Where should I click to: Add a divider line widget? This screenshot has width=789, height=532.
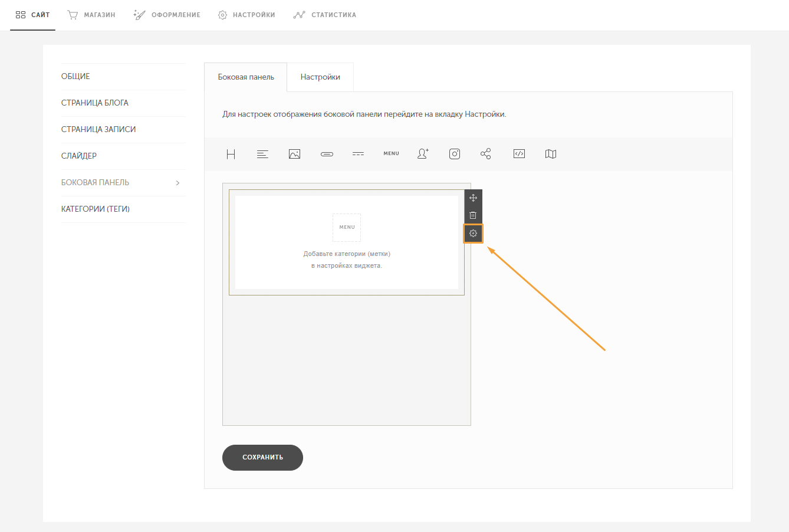[x=359, y=154]
